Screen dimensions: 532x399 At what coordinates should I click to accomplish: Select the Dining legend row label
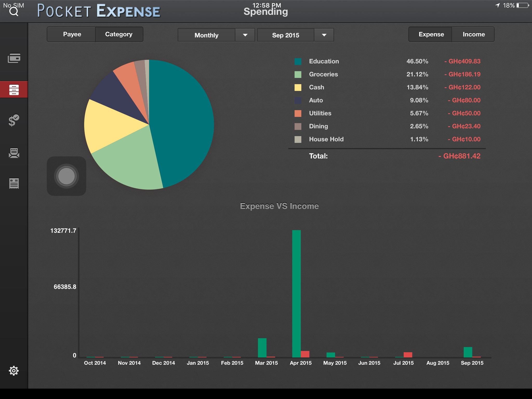click(318, 126)
